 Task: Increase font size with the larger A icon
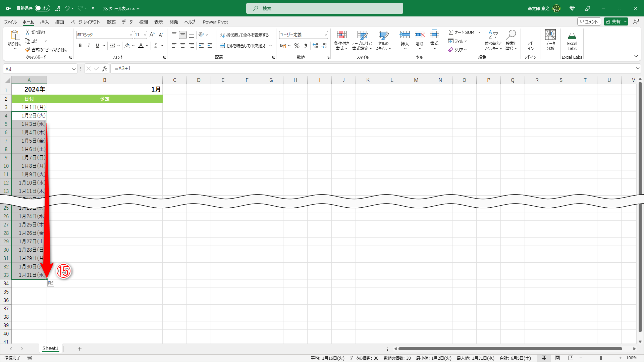click(x=152, y=35)
